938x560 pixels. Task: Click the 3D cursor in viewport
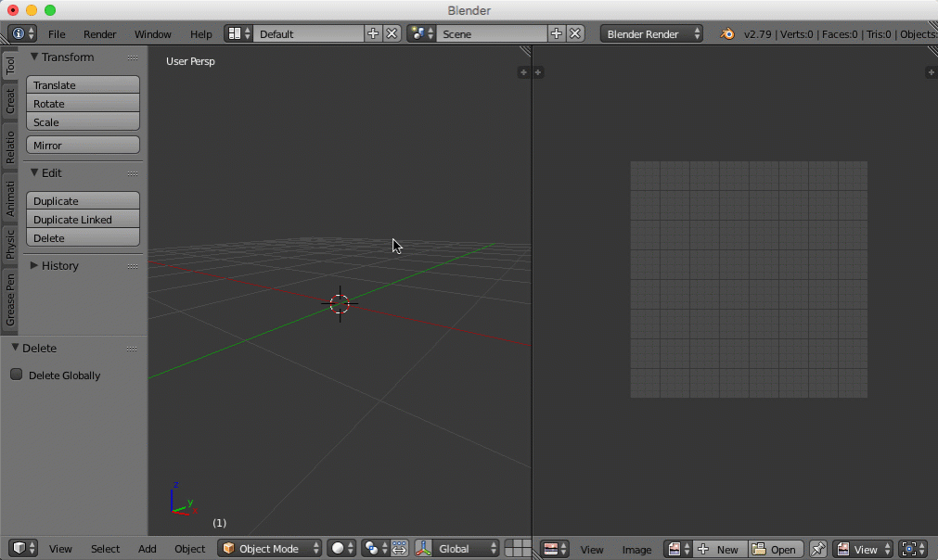[340, 303]
